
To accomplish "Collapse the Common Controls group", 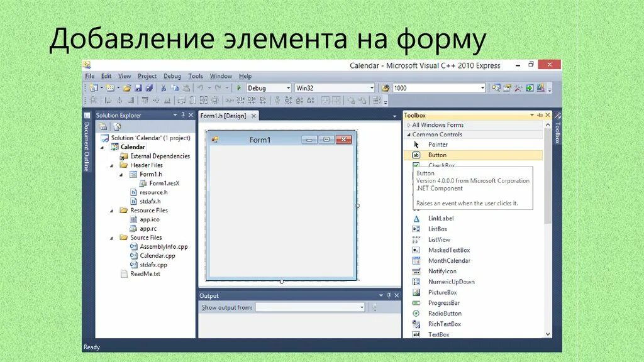I will [409, 134].
